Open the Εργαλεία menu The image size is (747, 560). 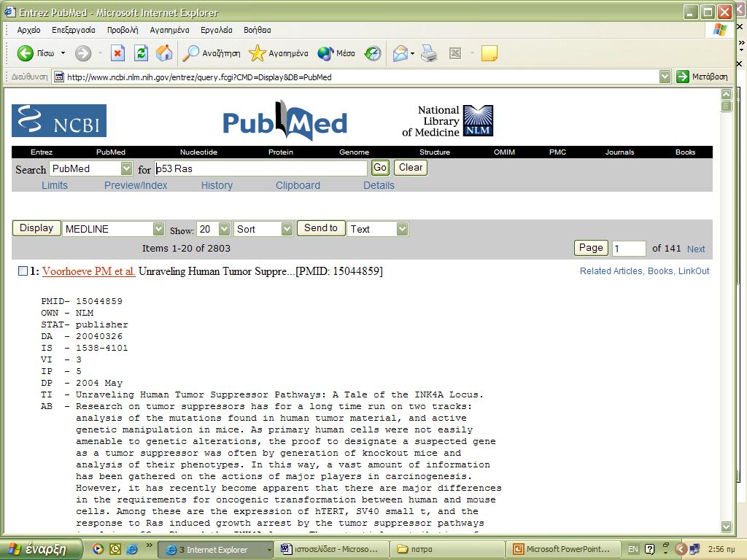click(x=216, y=30)
